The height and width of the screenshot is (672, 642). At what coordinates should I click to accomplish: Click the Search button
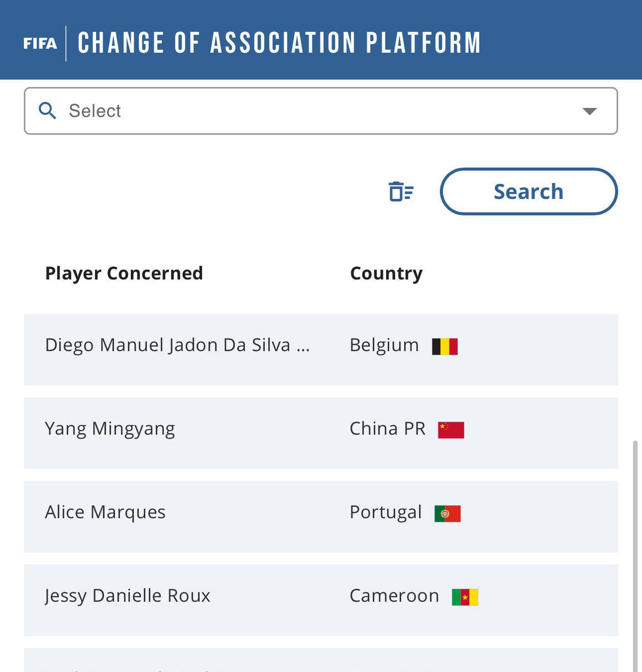tap(529, 192)
